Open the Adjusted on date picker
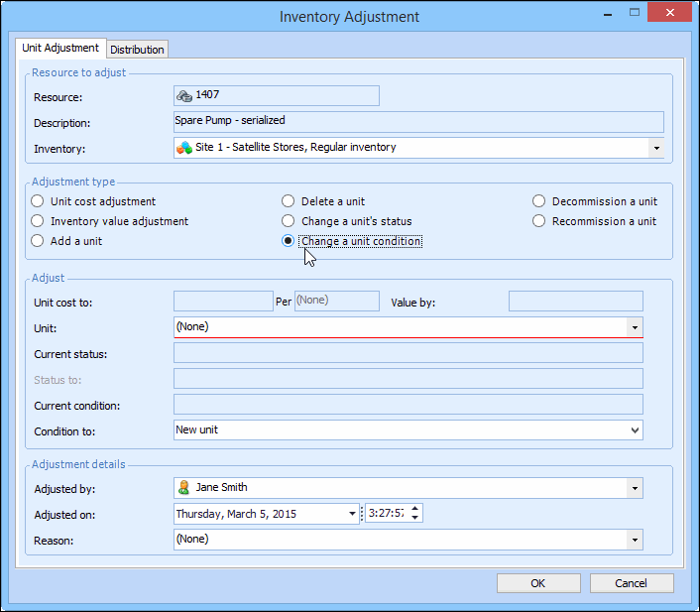The image size is (700, 612). tap(352, 514)
